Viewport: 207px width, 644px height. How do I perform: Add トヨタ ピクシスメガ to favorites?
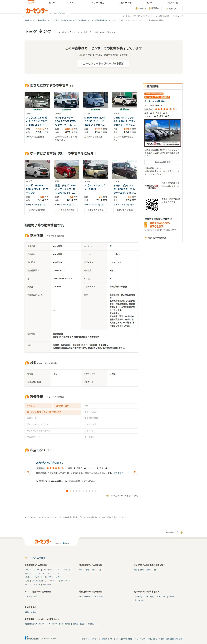coord(124,210)
